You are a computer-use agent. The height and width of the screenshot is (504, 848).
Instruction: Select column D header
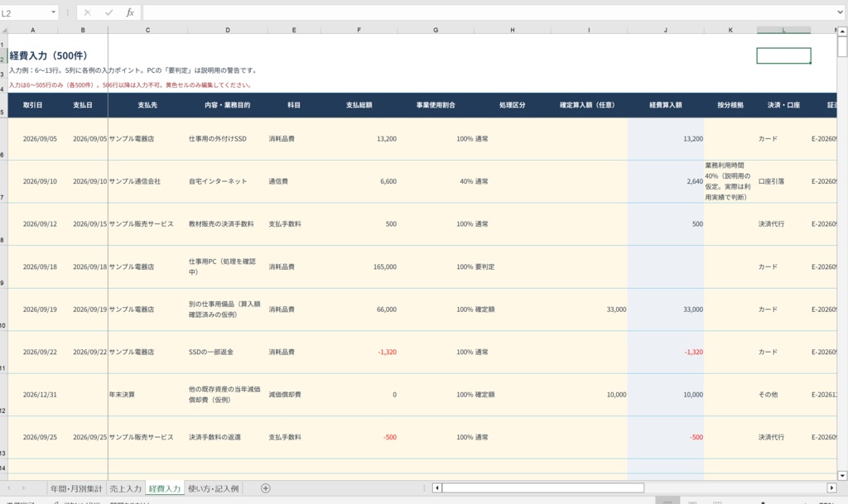(x=228, y=31)
